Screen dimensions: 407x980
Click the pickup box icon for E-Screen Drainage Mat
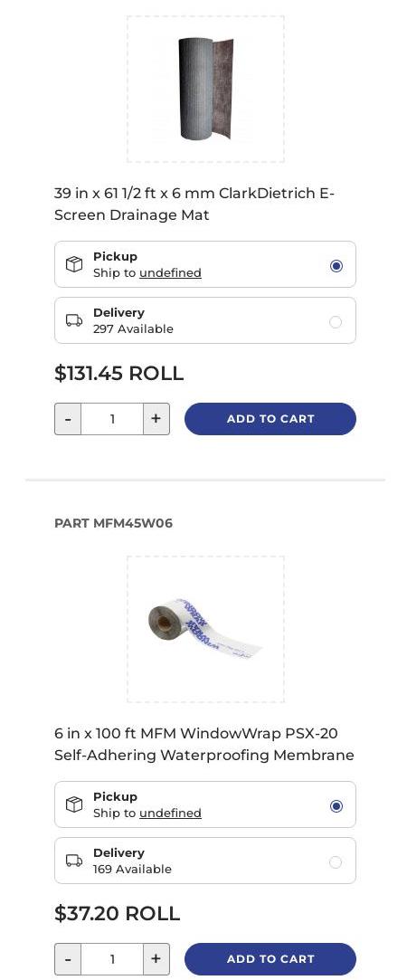click(73, 264)
